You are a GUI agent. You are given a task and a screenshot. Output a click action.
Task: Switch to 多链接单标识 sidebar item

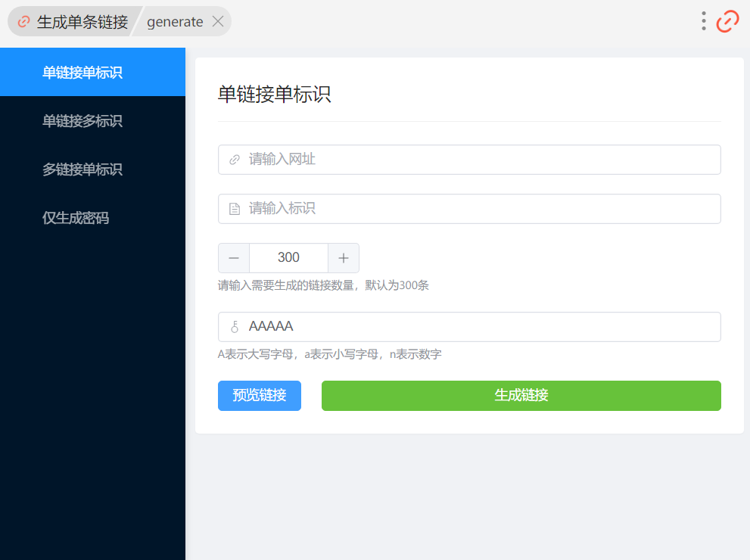[93, 170]
